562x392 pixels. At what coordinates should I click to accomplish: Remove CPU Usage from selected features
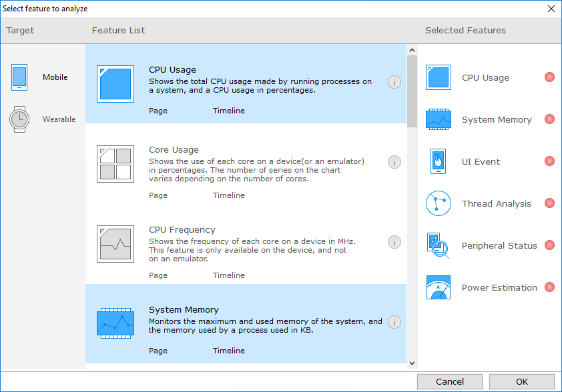pyautogui.click(x=549, y=77)
